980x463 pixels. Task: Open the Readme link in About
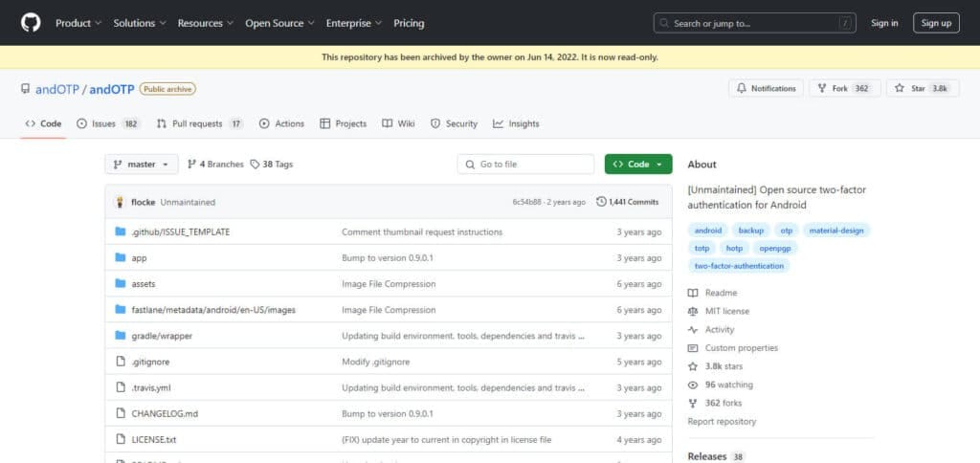point(713,293)
